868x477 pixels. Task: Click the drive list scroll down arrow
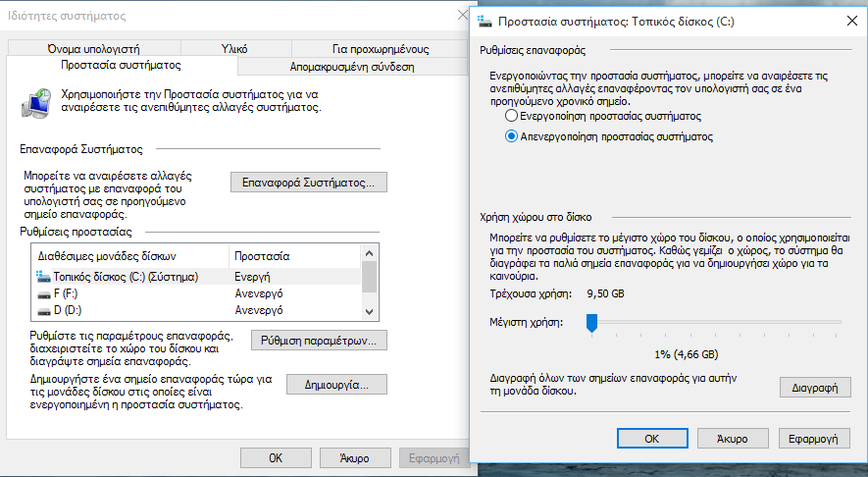369,311
